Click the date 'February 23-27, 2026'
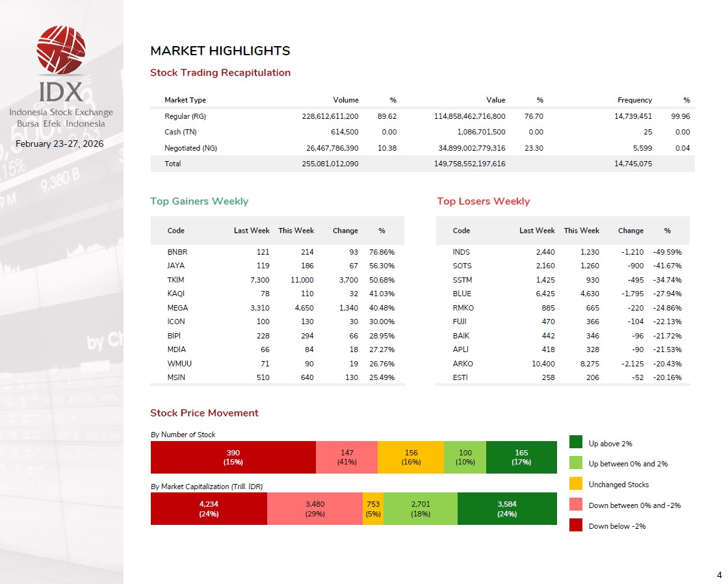The image size is (728, 584). pos(59,144)
